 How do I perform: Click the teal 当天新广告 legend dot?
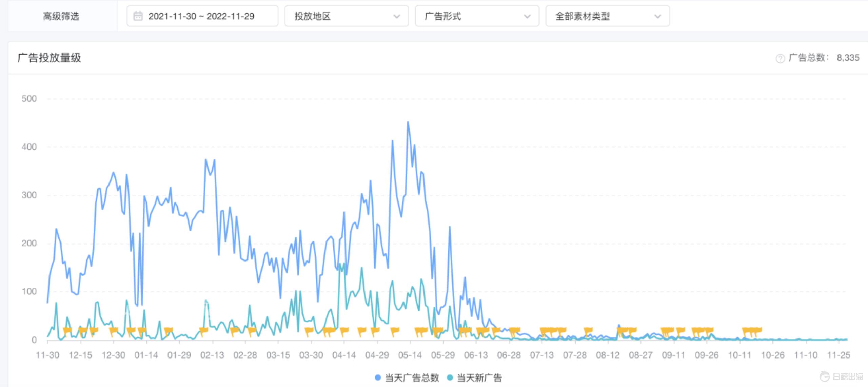[x=450, y=378]
